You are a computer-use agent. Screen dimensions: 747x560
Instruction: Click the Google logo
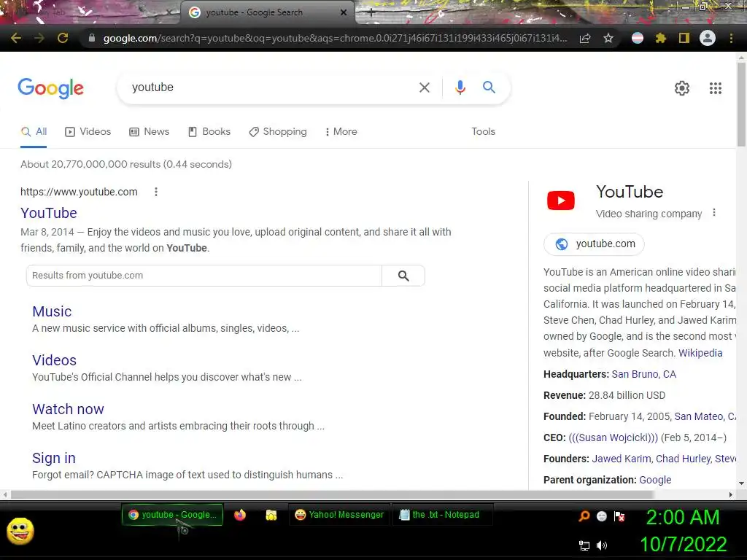[50, 88]
